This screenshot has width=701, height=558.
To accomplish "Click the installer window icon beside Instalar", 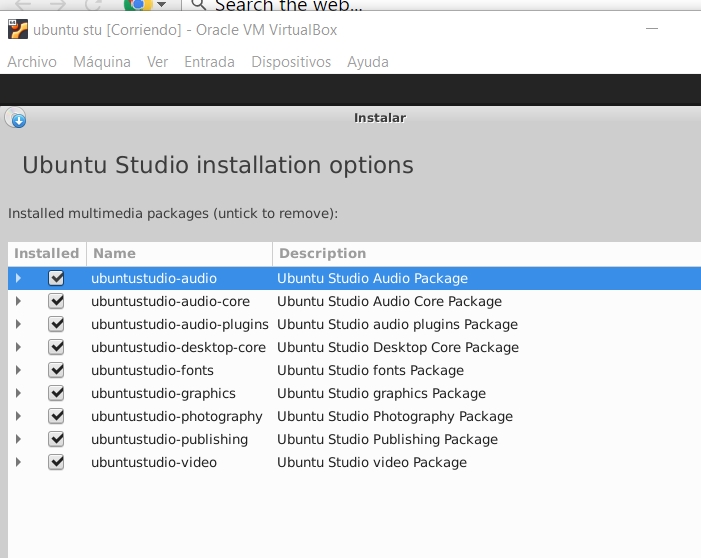I will 16,119.
